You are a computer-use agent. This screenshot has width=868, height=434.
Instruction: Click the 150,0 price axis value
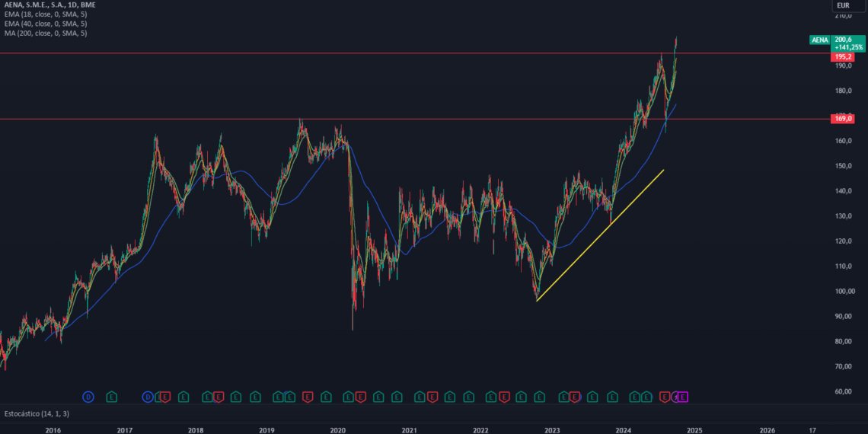[844, 166]
